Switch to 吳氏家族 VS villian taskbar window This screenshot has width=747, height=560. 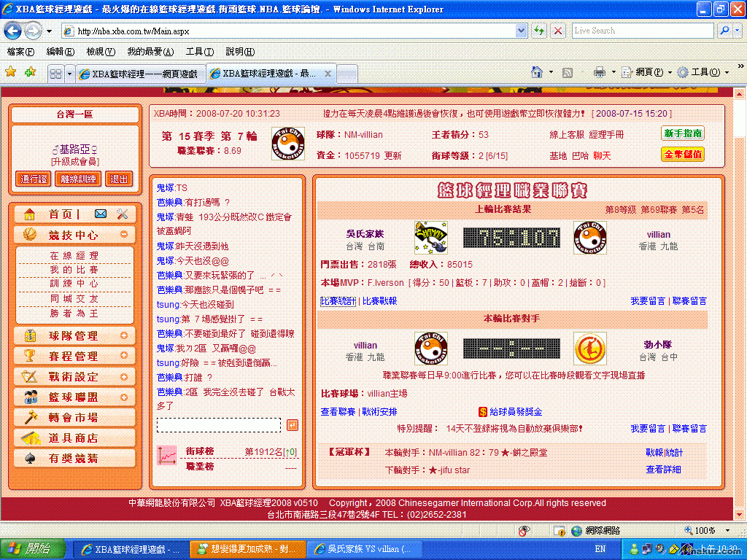(364, 549)
